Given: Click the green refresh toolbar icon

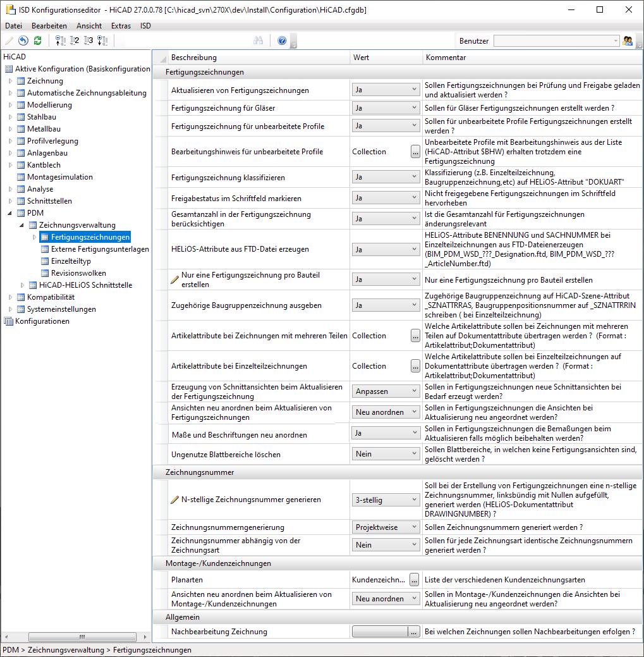Looking at the screenshot, I should pos(38,40).
